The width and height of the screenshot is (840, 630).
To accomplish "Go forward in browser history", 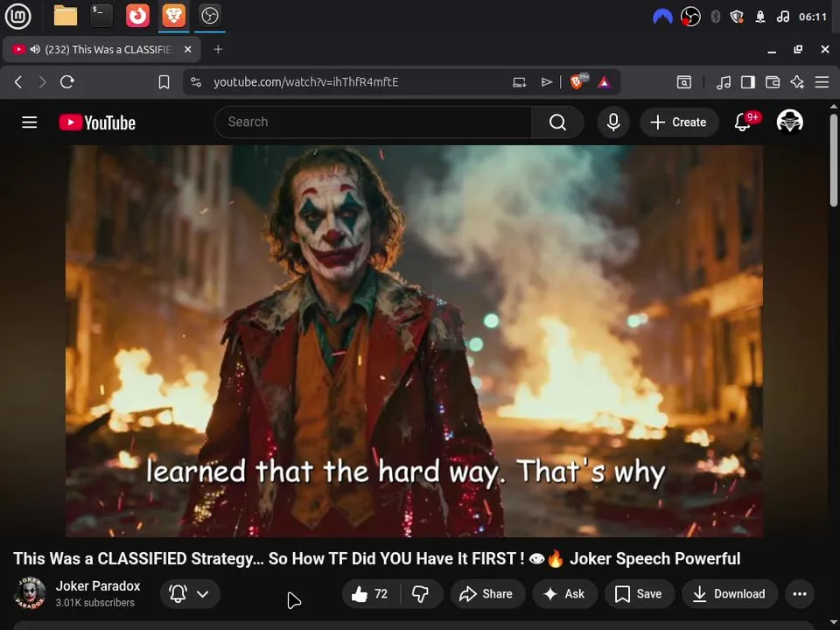I will pos(42,82).
